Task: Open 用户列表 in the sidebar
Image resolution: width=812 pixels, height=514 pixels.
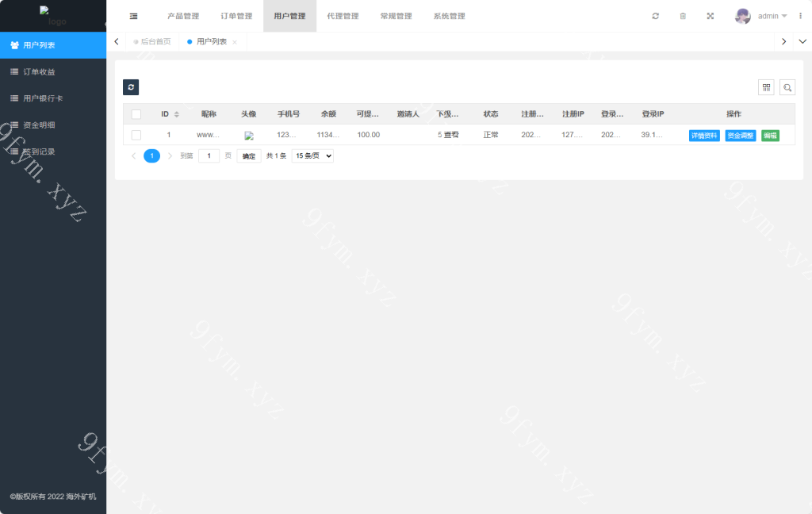Action: pos(53,45)
